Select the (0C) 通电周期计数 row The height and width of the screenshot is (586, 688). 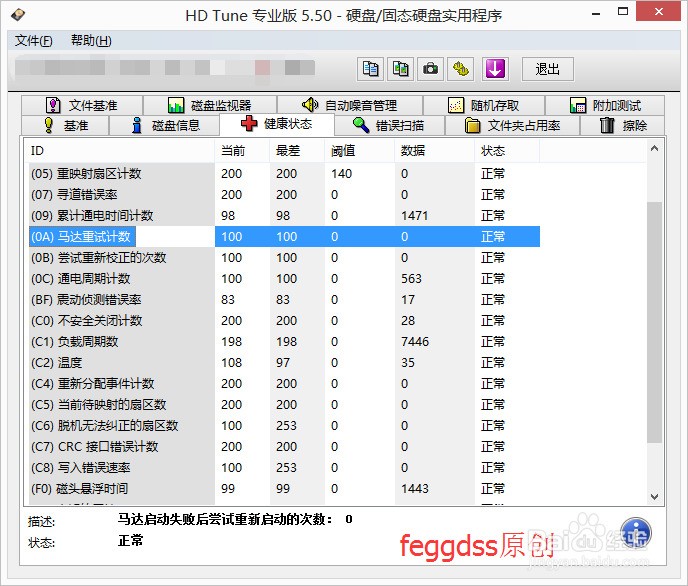click(x=284, y=279)
